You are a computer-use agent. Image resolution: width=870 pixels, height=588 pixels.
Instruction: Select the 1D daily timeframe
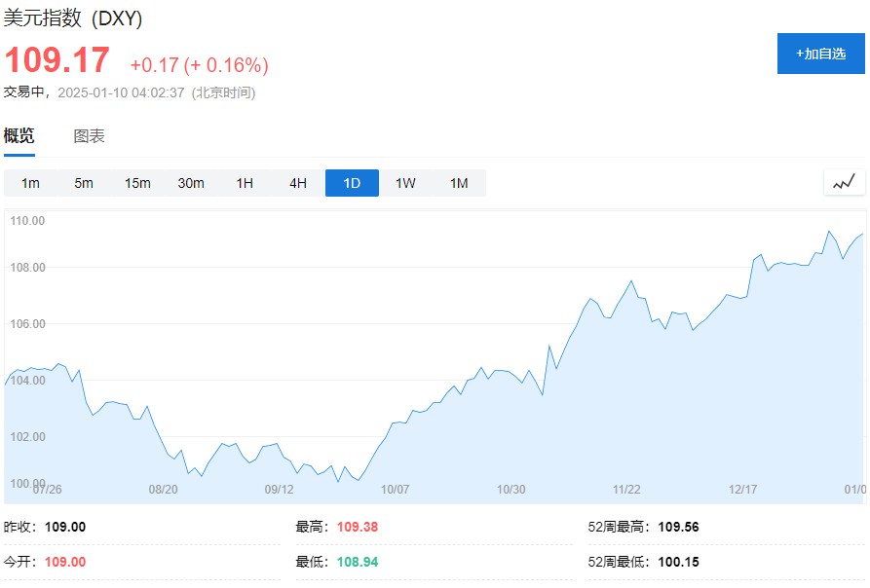click(352, 183)
